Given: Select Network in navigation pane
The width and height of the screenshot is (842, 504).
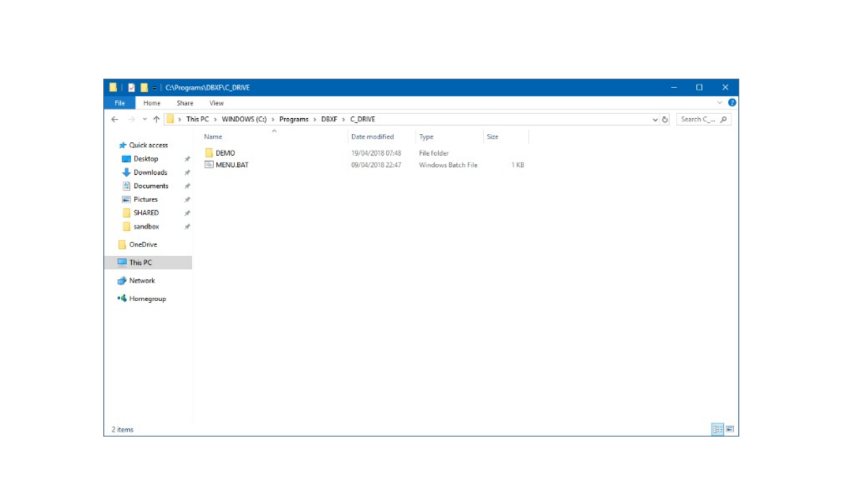Looking at the screenshot, I should pyautogui.click(x=142, y=281).
